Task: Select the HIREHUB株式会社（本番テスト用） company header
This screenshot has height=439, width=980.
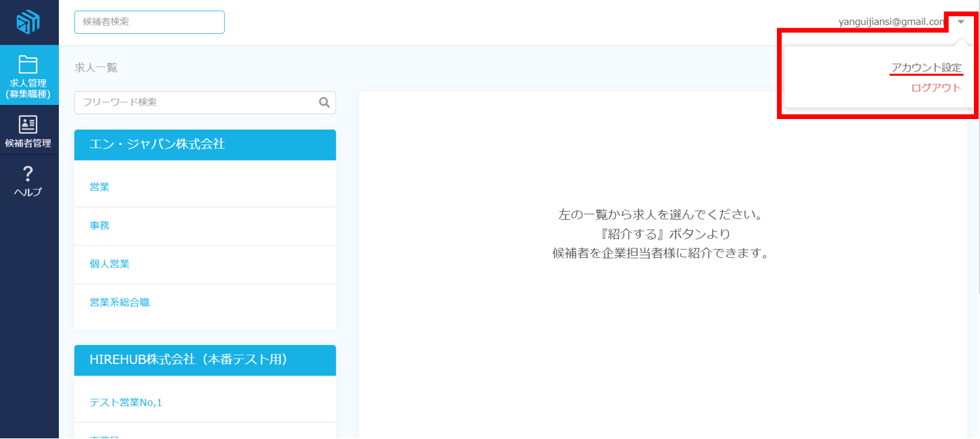Action: pyautogui.click(x=205, y=360)
